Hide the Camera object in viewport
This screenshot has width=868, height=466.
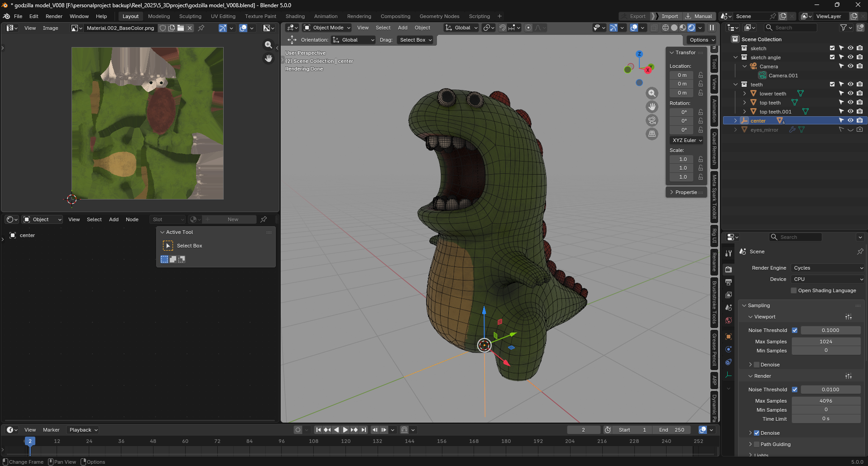(850, 67)
